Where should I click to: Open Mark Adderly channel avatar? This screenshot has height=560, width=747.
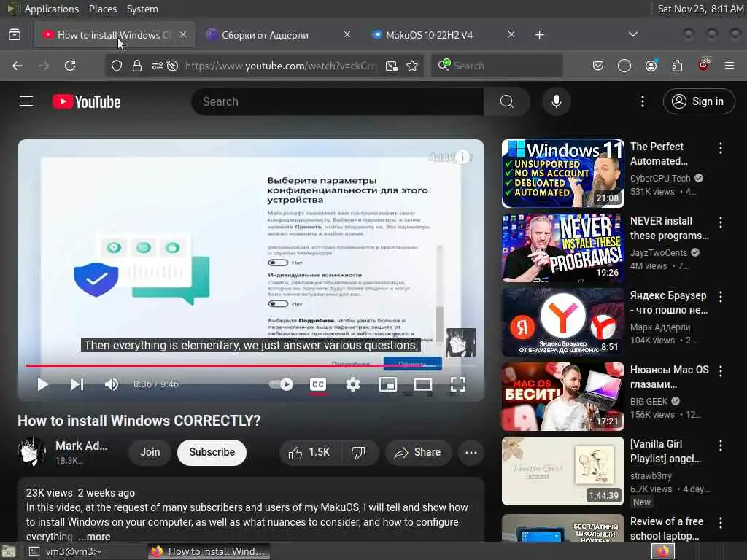(x=31, y=451)
